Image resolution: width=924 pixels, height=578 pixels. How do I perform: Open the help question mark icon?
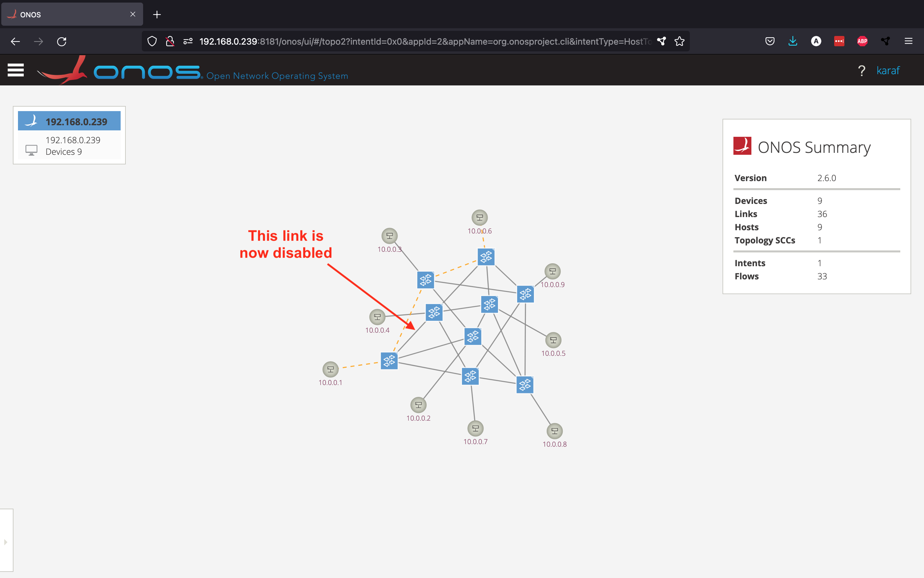pyautogui.click(x=861, y=70)
